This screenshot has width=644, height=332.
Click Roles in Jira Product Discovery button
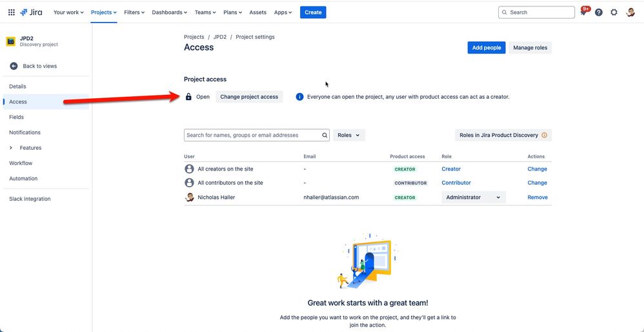[503, 135]
